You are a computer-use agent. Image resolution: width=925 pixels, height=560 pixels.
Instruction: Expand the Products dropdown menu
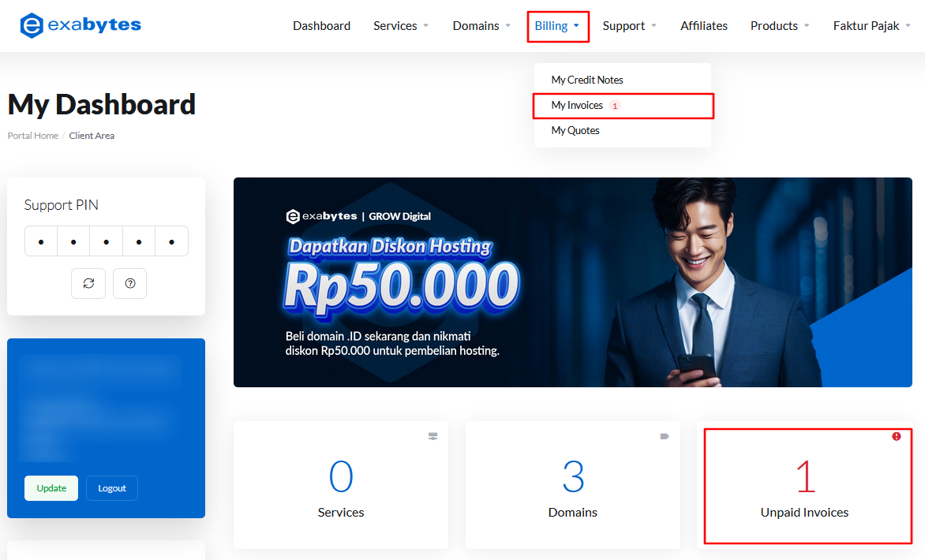click(x=780, y=26)
